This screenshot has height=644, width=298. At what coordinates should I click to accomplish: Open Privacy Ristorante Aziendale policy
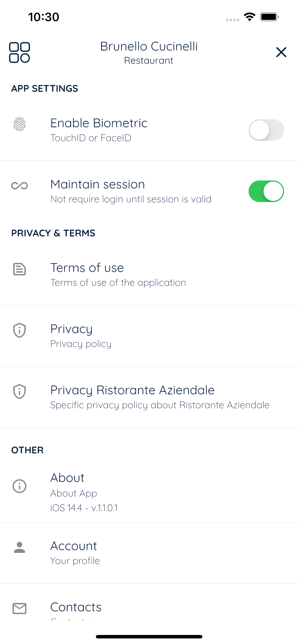pos(149,397)
